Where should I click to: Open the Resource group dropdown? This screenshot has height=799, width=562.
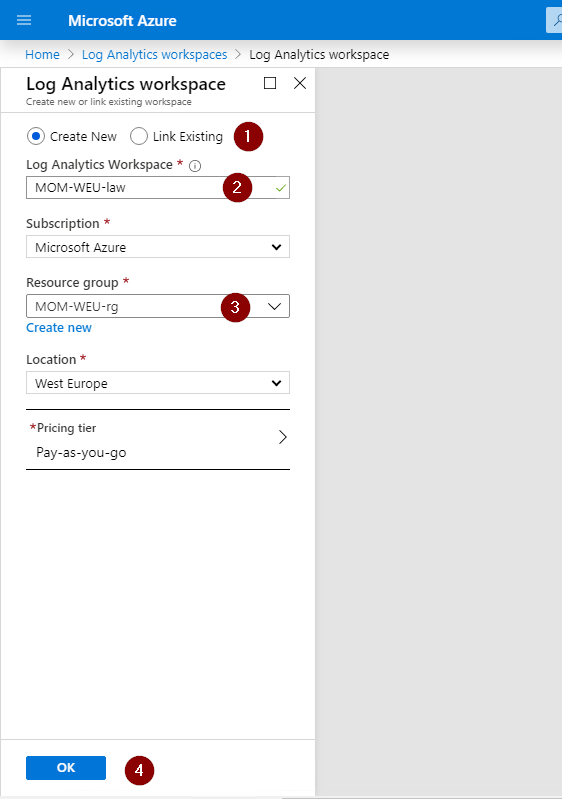point(158,306)
